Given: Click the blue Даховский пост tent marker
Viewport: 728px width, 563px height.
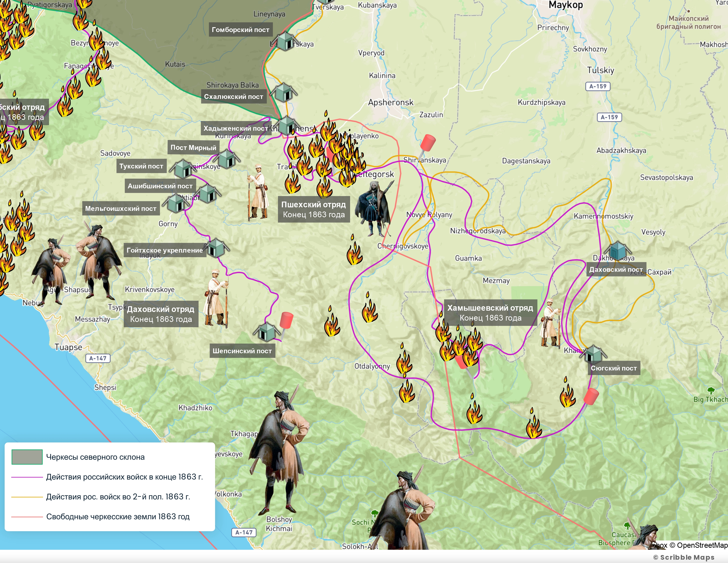Looking at the screenshot, I should 618,251.
